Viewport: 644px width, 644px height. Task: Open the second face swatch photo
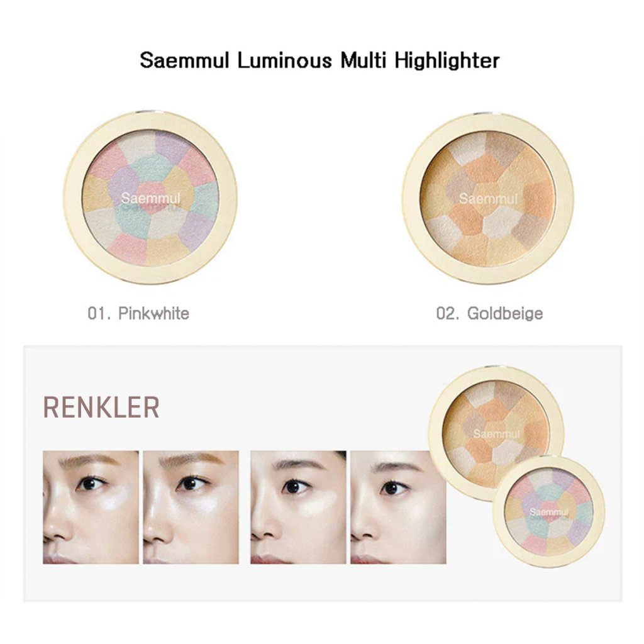pos(191,508)
